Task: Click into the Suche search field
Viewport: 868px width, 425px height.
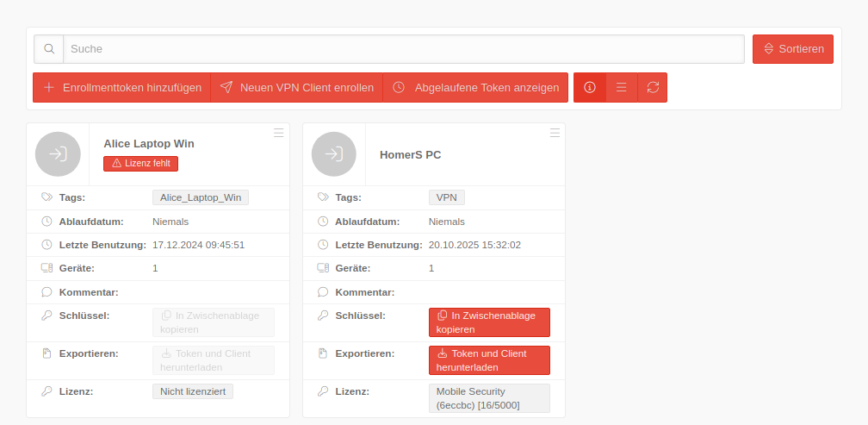Action: coord(403,49)
